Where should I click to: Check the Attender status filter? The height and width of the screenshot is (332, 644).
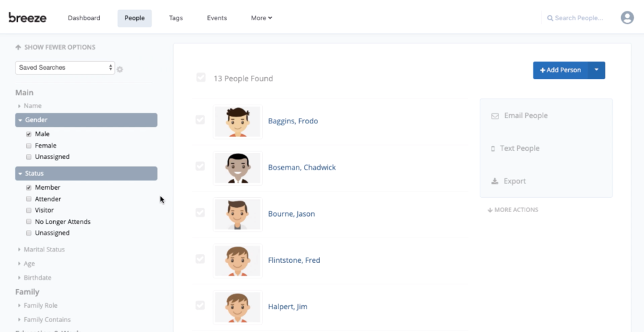pos(29,199)
